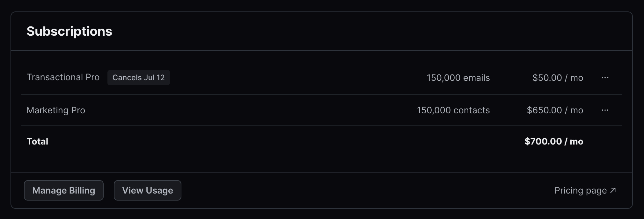Click the Cancels Jul 12 badge
This screenshot has width=644, height=219.
coord(138,78)
